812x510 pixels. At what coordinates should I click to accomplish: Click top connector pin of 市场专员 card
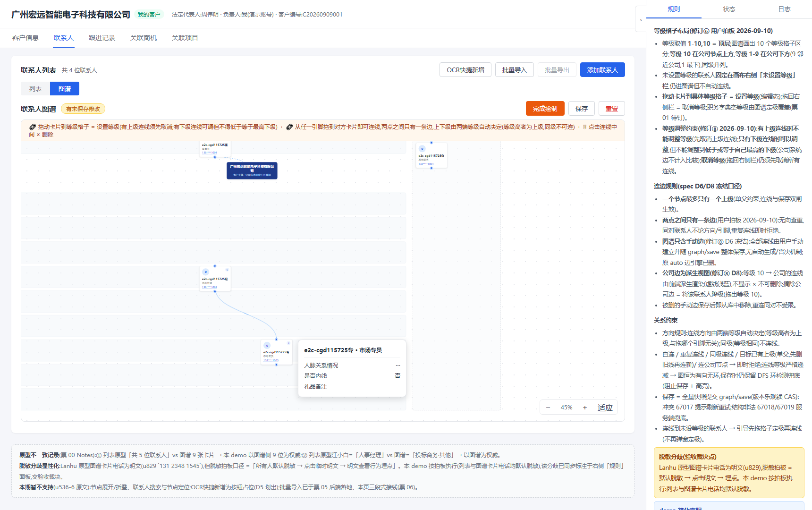click(x=276, y=339)
